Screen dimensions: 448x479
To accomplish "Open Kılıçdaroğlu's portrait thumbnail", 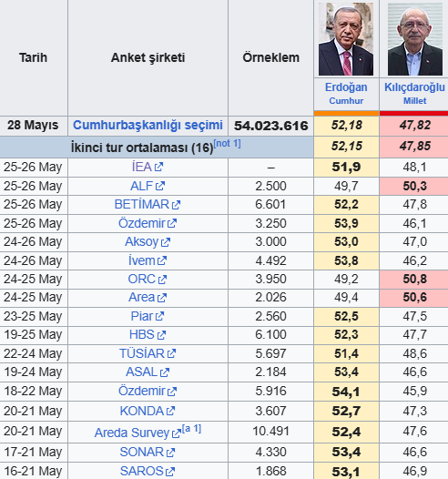I will point(415,39).
